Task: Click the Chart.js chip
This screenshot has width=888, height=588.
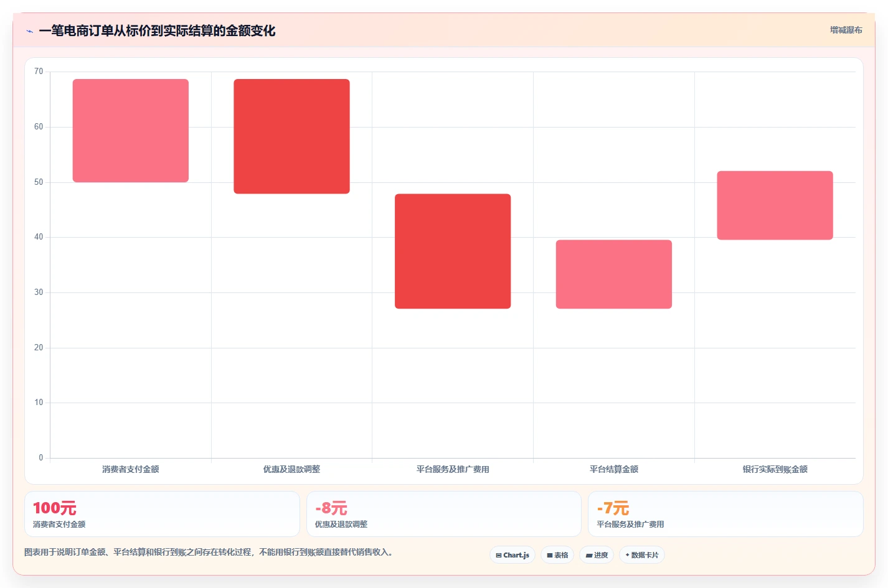Action: point(512,555)
